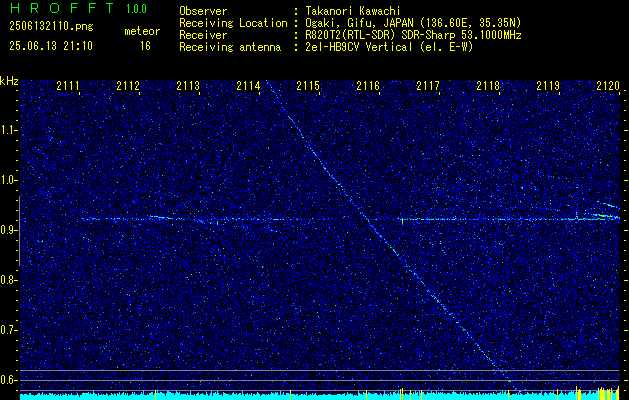Click the Receiver label
This screenshot has height=400, width=629.
[203, 35]
